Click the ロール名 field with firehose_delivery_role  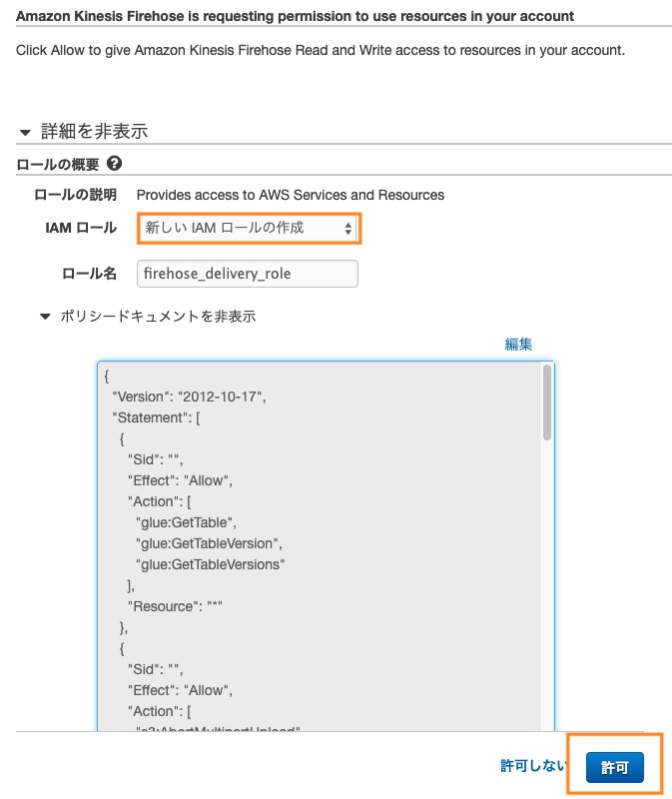coord(248,274)
